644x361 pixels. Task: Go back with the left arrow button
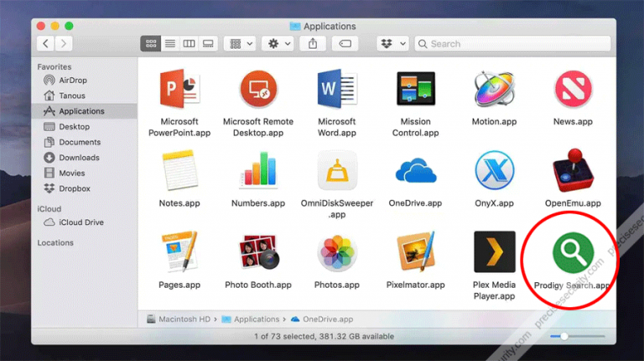coord(45,44)
